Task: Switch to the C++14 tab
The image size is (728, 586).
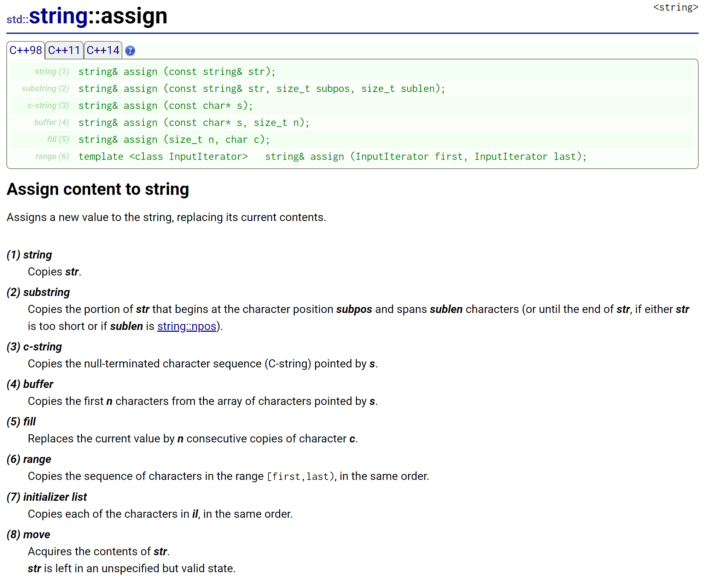Action: (103, 50)
